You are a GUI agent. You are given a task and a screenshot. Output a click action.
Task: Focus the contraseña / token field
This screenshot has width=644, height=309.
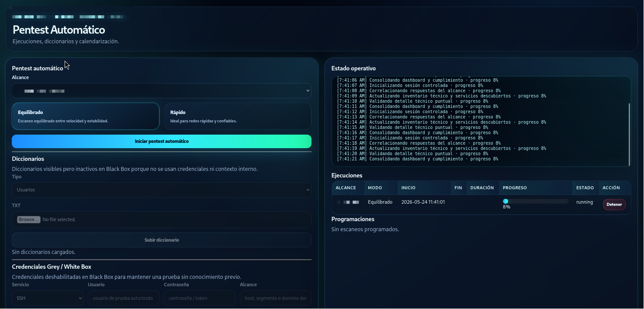200,298
